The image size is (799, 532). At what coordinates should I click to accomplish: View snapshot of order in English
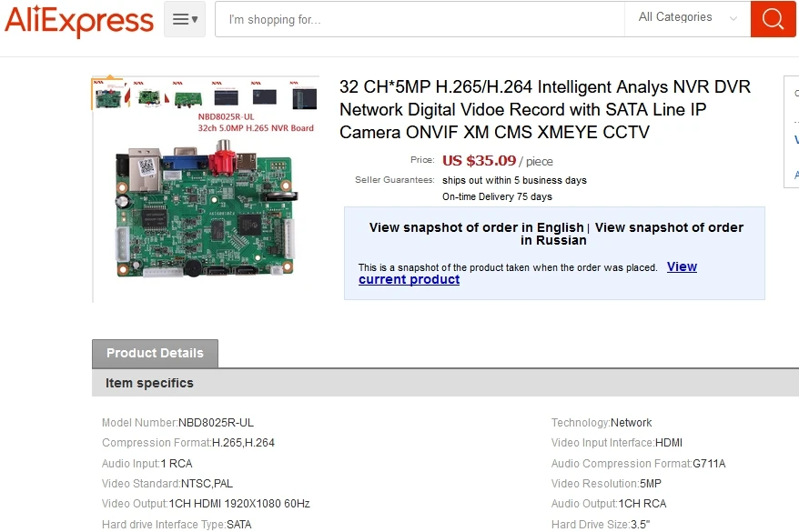click(476, 227)
